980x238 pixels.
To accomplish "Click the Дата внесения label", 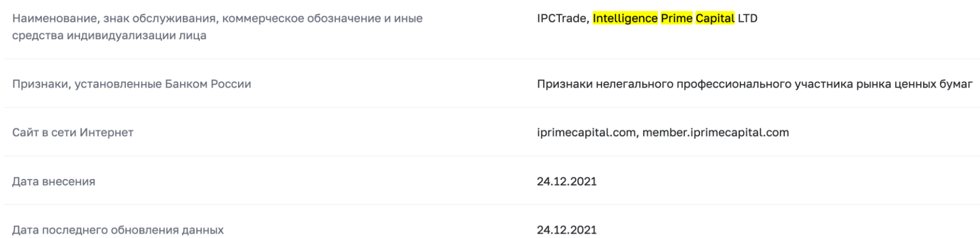I will point(53,182).
